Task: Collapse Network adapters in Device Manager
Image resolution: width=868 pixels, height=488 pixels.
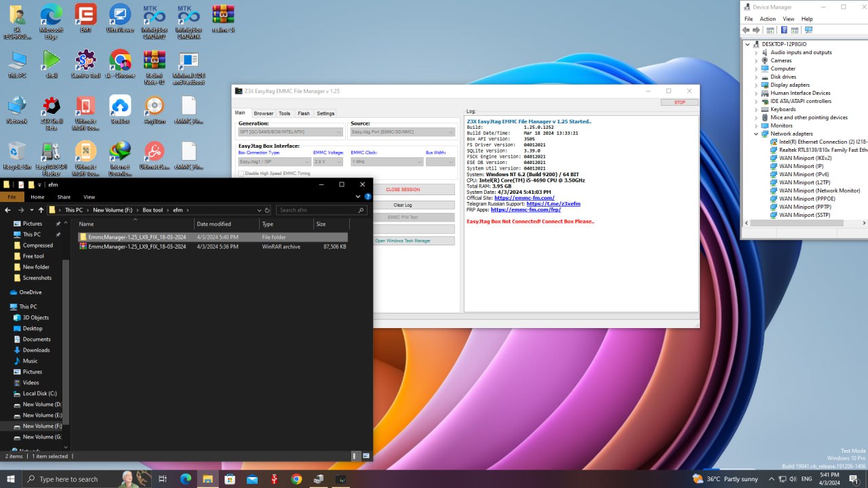Action: click(x=756, y=134)
